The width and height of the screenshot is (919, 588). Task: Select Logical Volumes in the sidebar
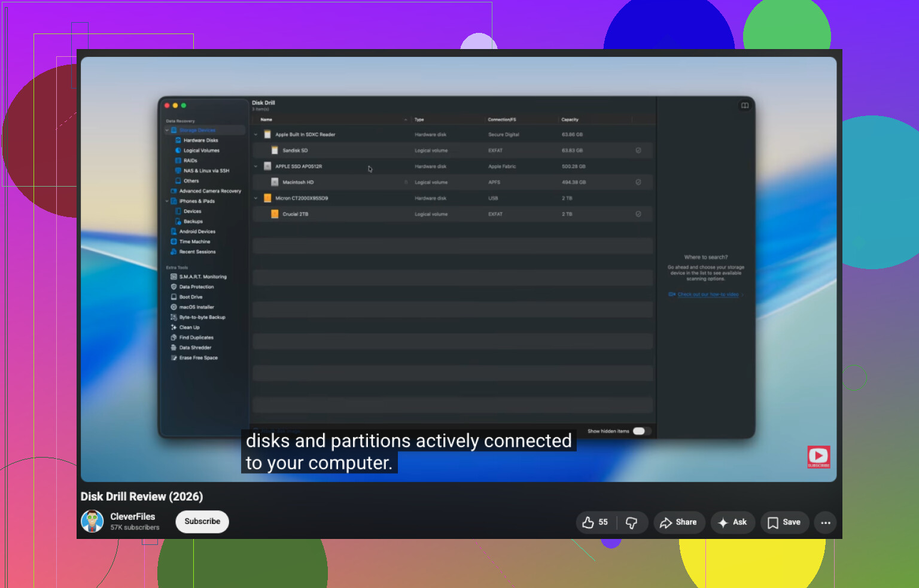pyautogui.click(x=202, y=150)
